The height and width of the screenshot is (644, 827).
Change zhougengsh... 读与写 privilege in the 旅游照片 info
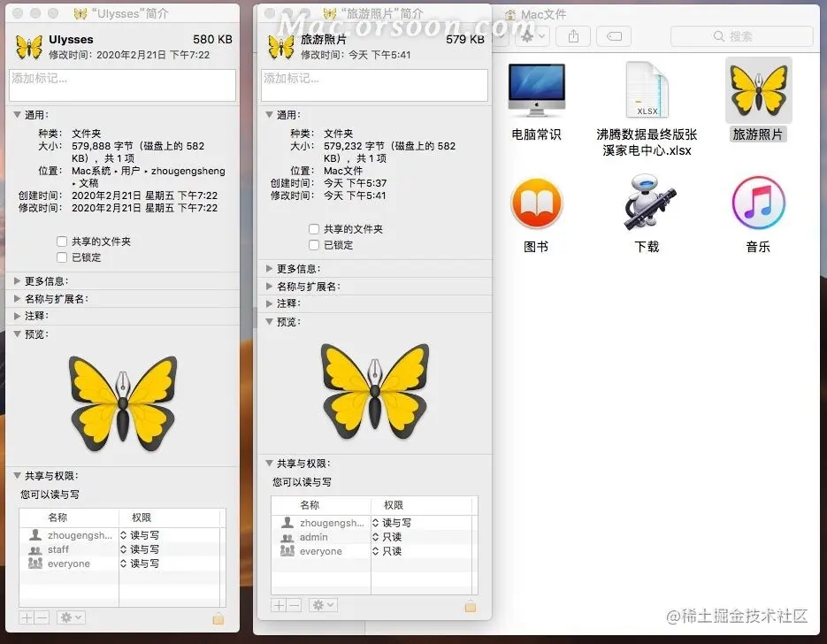click(x=392, y=523)
